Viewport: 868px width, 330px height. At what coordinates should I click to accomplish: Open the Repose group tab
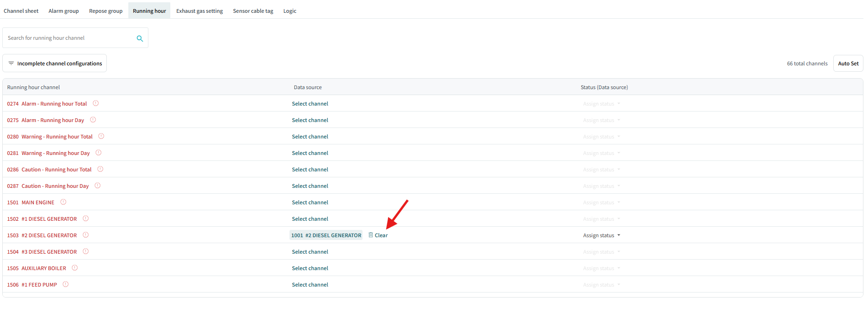[105, 11]
